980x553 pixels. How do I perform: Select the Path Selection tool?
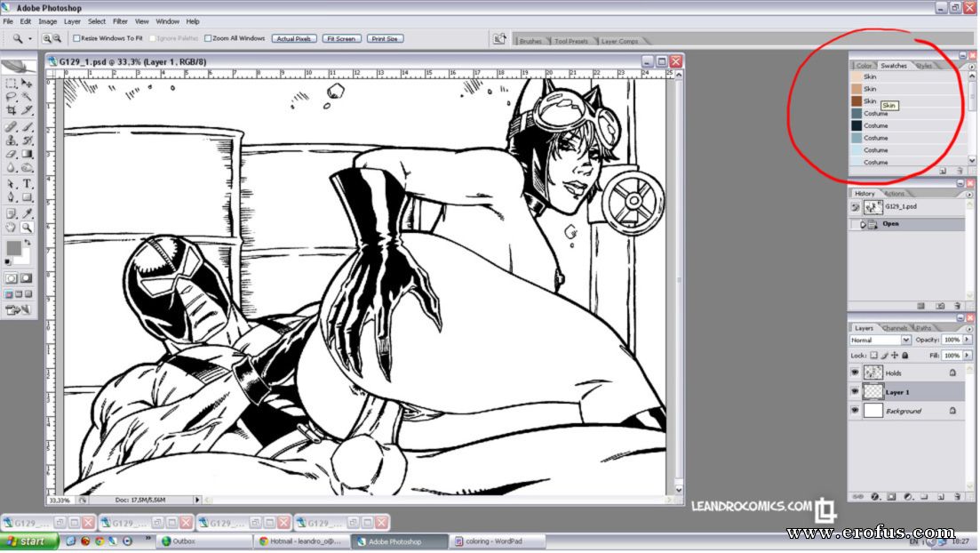[x=12, y=184]
